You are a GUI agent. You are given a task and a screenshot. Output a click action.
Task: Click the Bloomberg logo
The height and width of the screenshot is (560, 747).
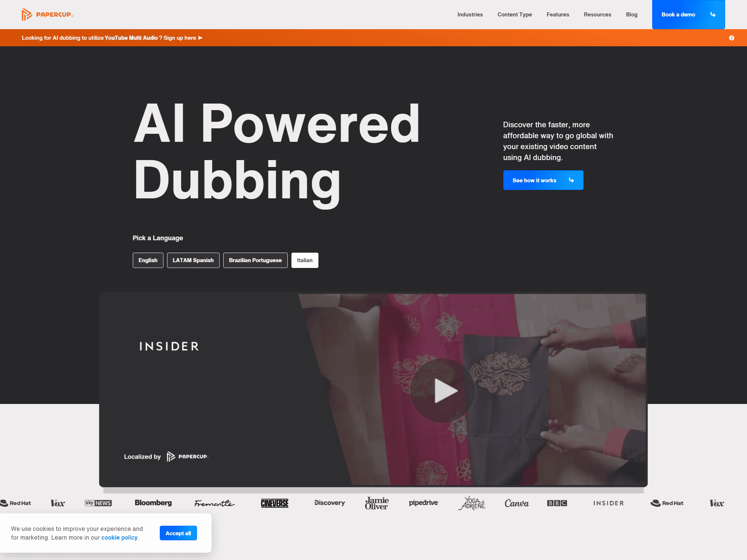point(153,503)
